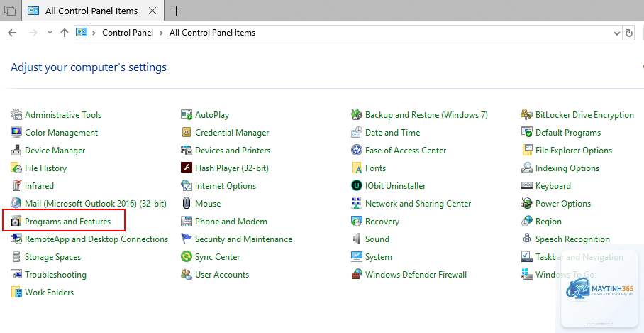Image resolution: width=644 pixels, height=333 pixels.
Task: Go back with the back arrow
Action: coord(12,33)
